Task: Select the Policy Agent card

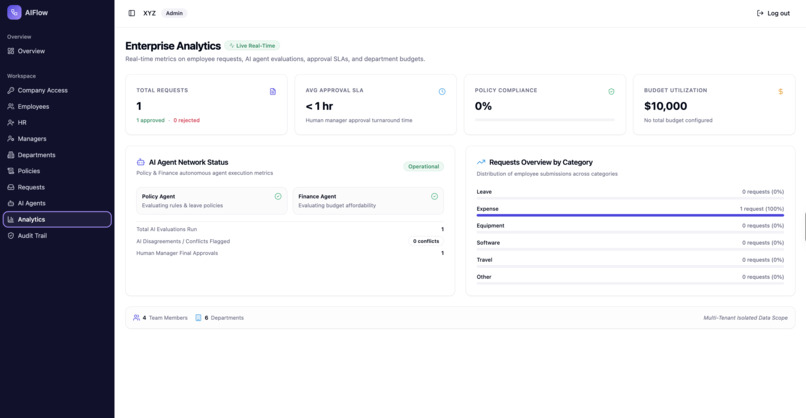Action: (211, 201)
